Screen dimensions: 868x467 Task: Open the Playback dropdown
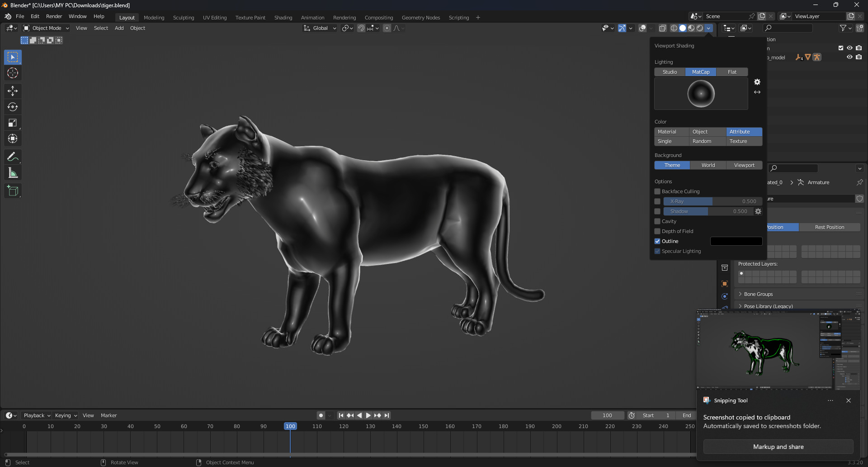point(37,415)
